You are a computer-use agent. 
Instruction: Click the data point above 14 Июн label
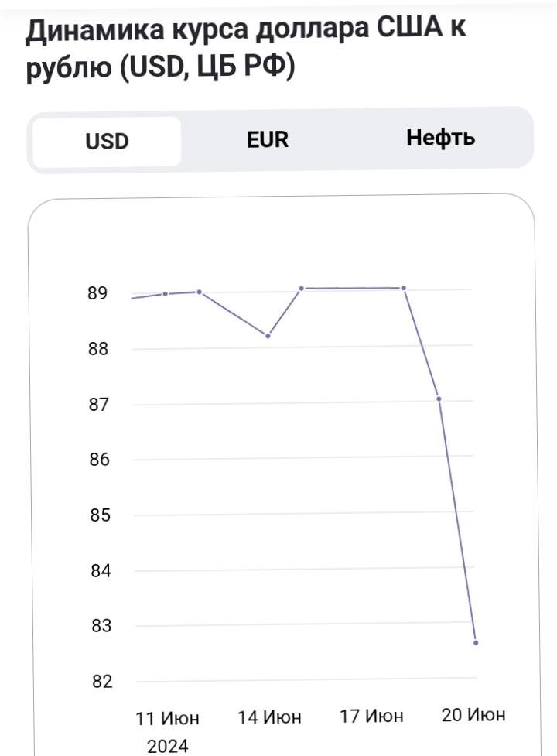(x=268, y=336)
